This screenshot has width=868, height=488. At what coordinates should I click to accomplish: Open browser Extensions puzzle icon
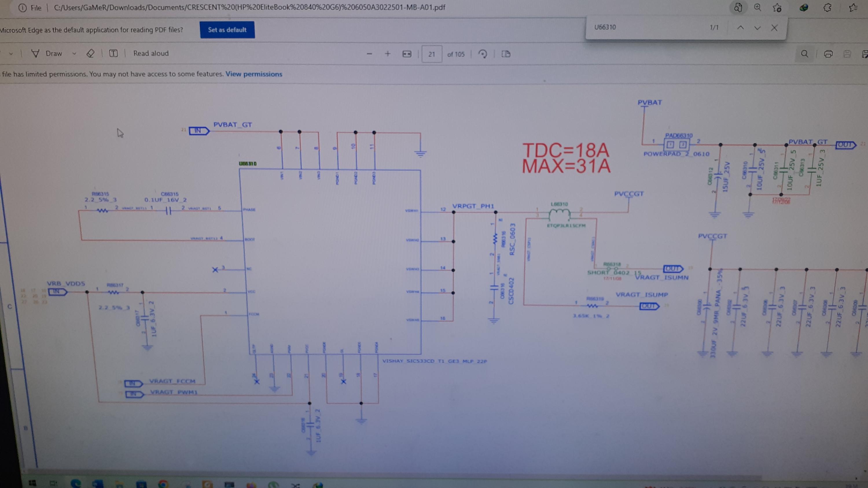[x=827, y=8]
